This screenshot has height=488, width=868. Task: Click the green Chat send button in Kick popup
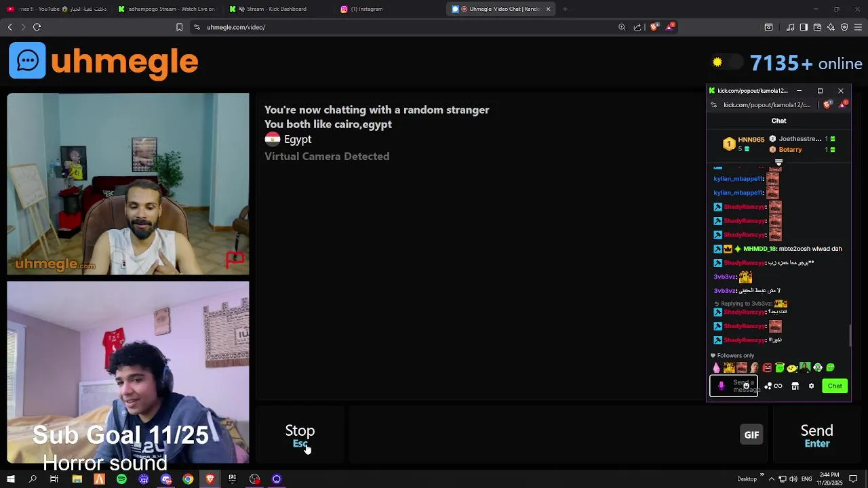(835, 386)
